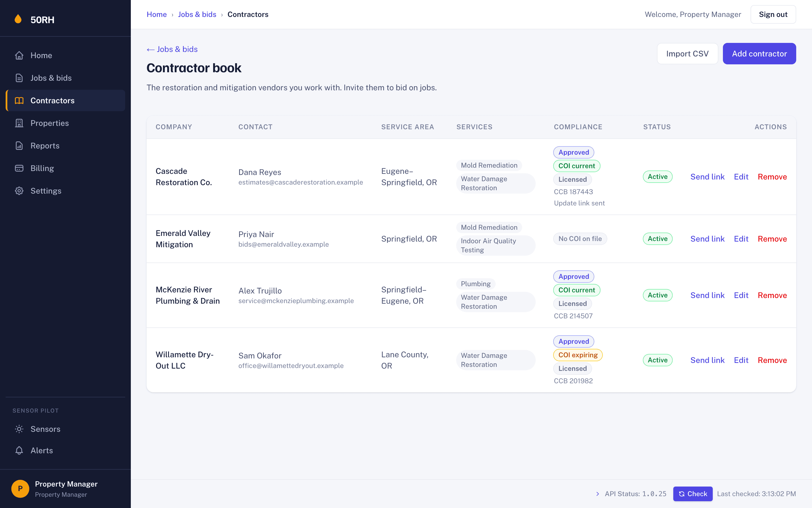This screenshot has height=508, width=812.
Task: Click the Sensors sun icon
Action: 19,429
